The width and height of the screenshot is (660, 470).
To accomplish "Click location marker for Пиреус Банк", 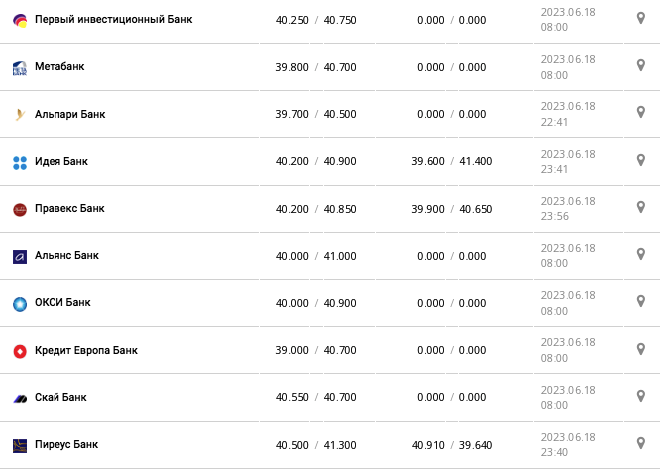I will pyautogui.click(x=641, y=443).
